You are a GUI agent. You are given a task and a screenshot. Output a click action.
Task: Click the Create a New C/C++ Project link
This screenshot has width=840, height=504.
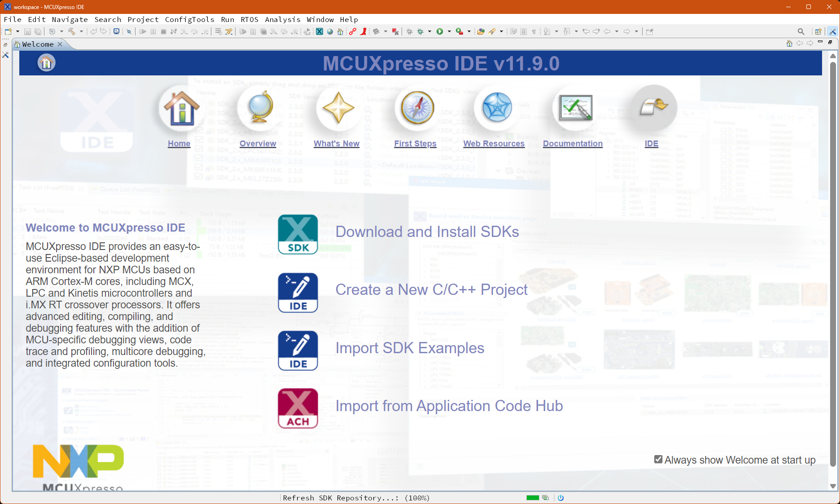click(x=431, y=290)
